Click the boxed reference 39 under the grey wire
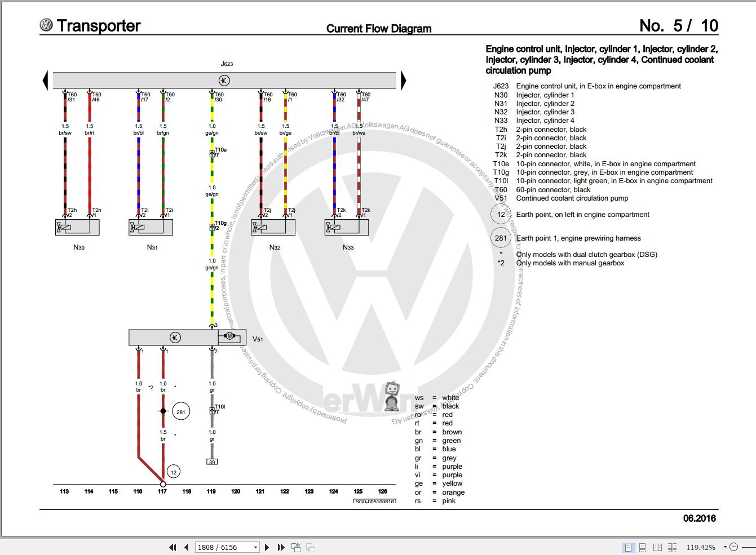 click(212, 462)
